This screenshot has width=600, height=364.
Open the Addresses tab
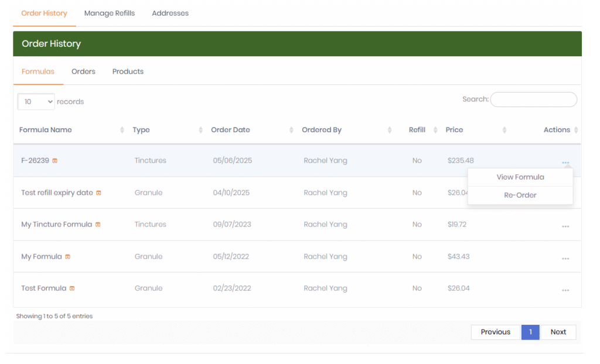click(170, 13)
